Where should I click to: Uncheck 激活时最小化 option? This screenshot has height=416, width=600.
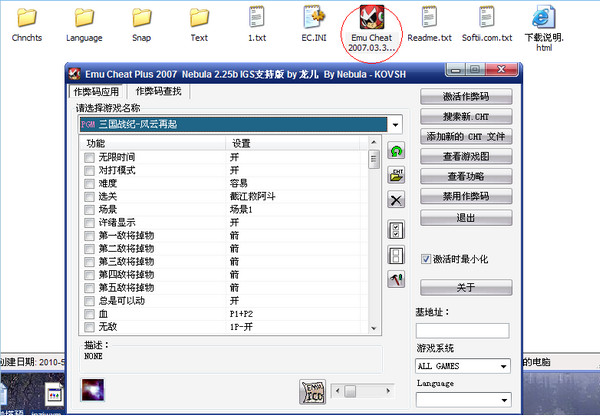click(426, 259)
